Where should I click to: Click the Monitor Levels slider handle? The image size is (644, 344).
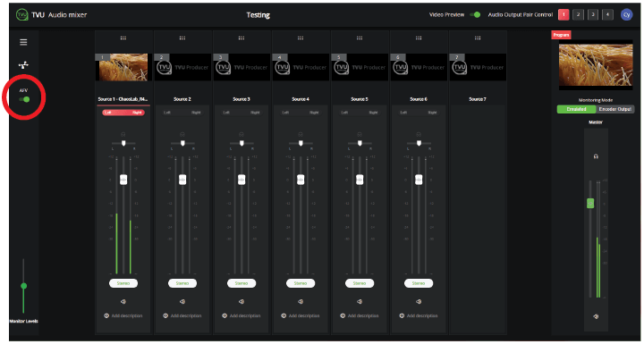[x=24, y=286]
